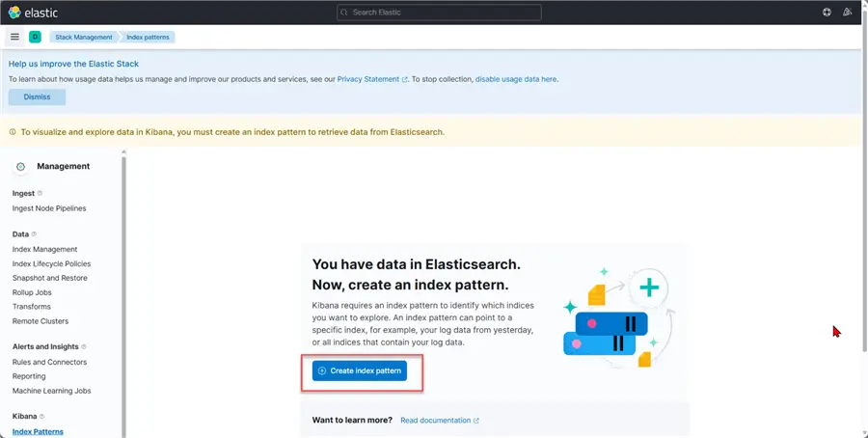Open Rules and Connectors
The image size is (868, 438).
(x=50, y=362)
